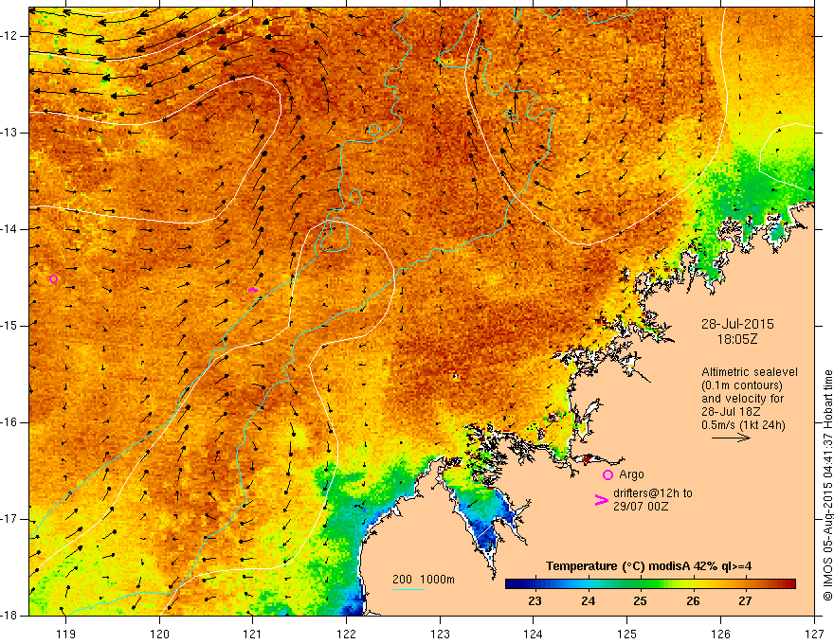This screenshot has height=644, width=834.
Task: Click the "28-Jul 18Z" caption line
Action: (x=731, y=412)
